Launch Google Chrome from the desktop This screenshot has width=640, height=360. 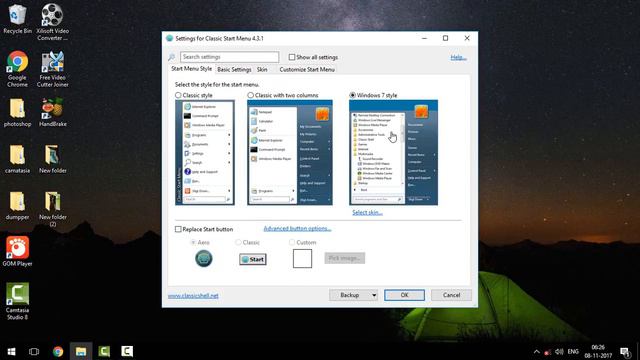[x=17, y=68]
